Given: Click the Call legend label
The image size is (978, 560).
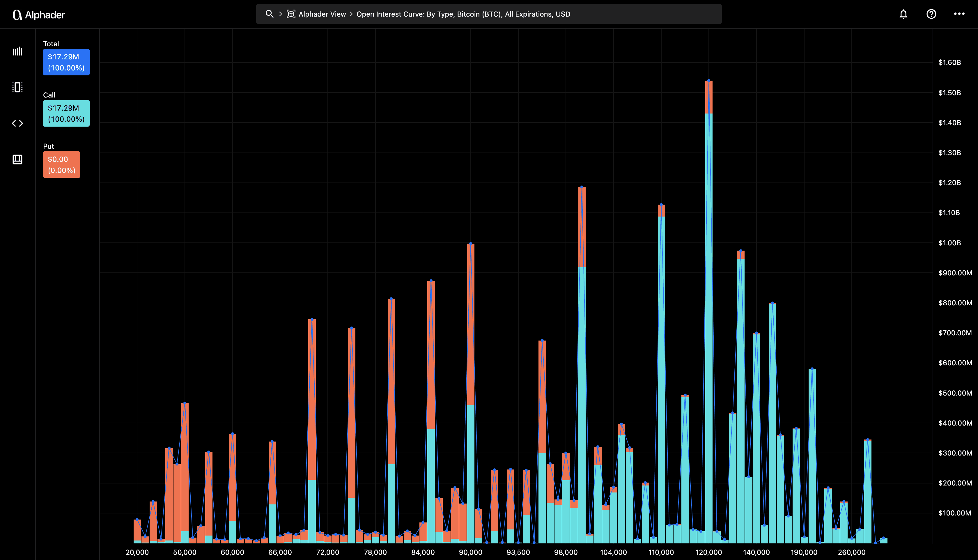Looking at the screenshot, I should pyautogui.click(x=49, y=95).
